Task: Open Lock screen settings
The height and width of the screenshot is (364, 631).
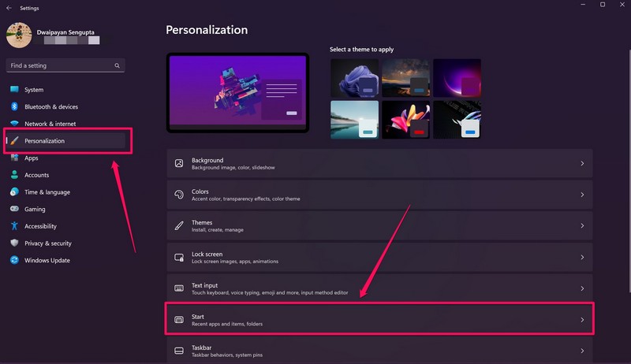Action: pos(379,258)
